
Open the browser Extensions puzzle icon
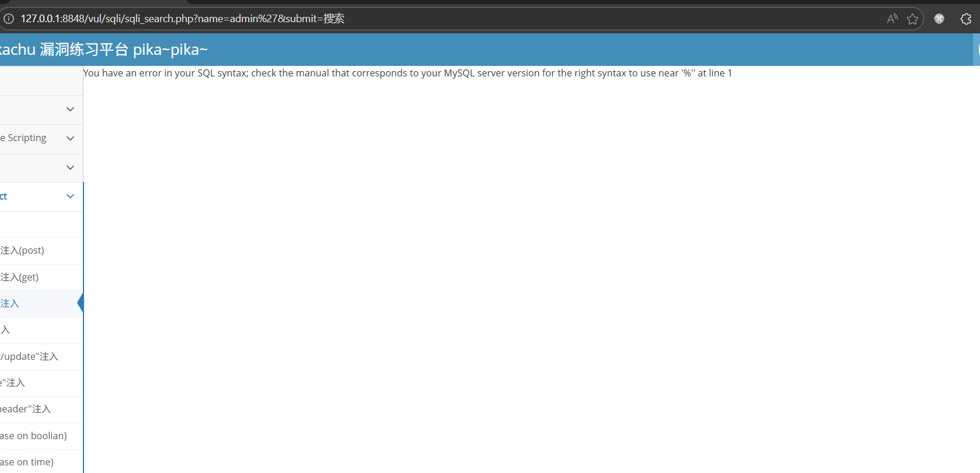click(965, 19)
